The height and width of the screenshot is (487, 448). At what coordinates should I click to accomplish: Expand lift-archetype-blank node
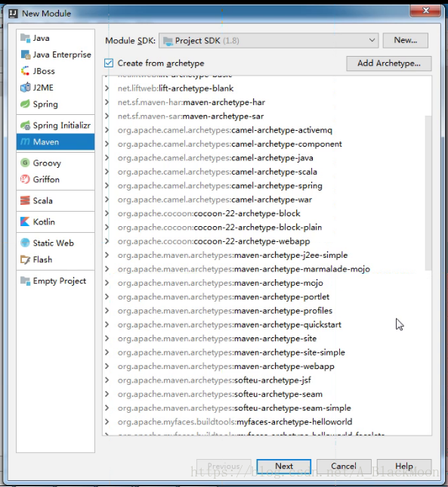tap(107, 88)
